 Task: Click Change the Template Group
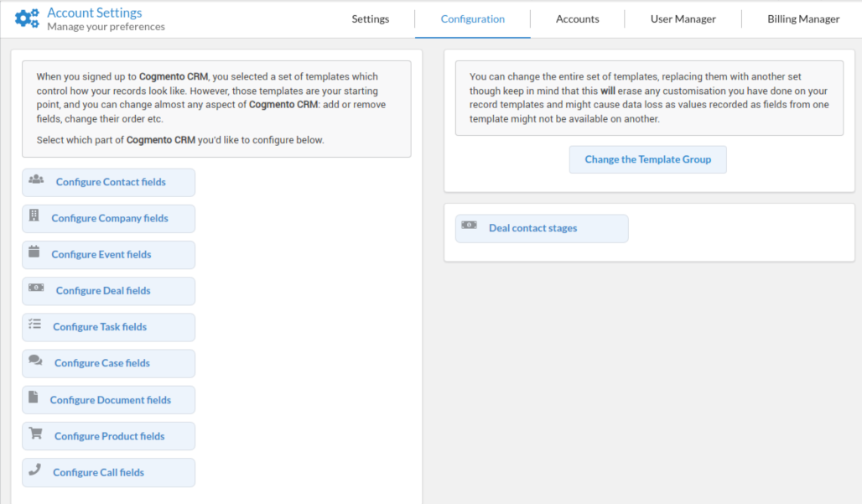pos(647,159)
